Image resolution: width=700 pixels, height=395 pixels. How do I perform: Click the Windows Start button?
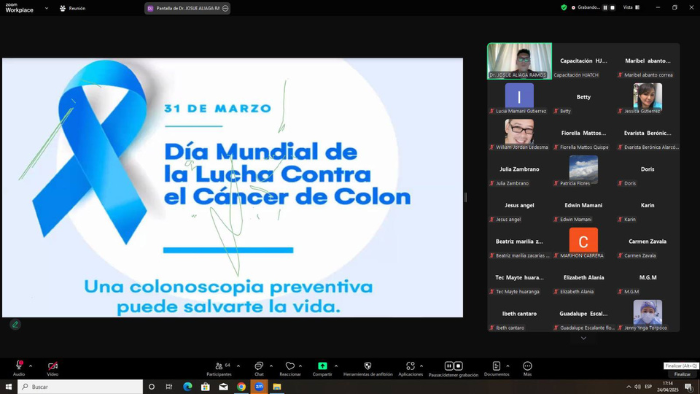point(8,387)
